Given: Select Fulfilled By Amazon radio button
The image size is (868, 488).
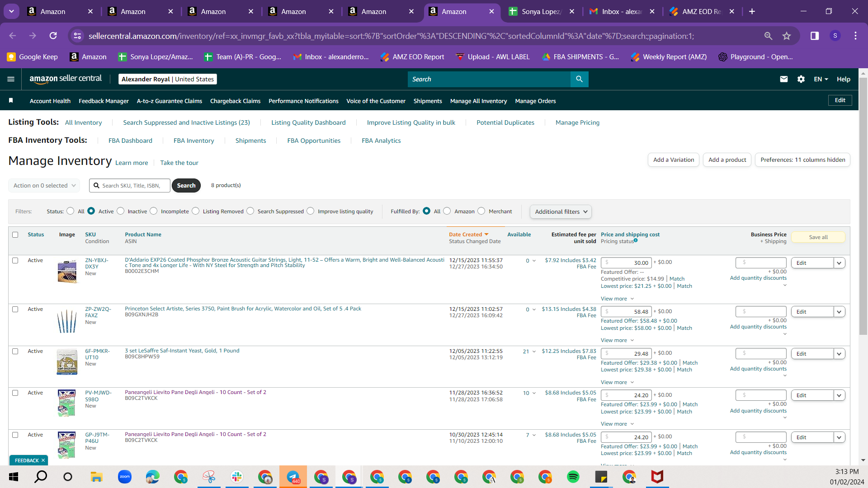Looking at the screenshot, I should (447, 211).
